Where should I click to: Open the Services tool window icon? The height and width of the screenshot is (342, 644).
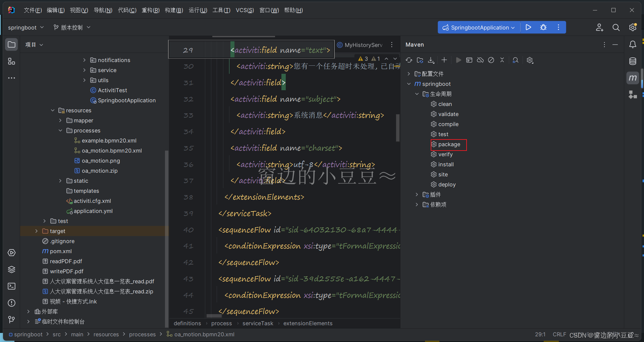coord(11,253)
